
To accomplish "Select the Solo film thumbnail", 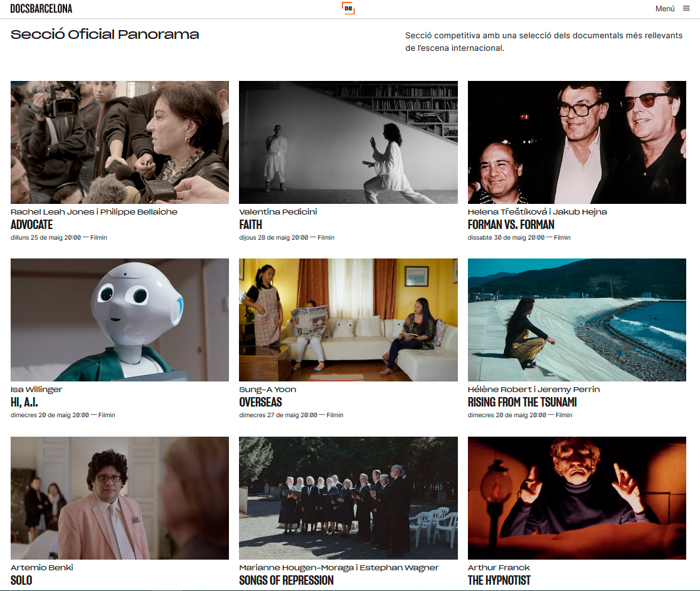I will pyautogui.click(x=120, y=498).
